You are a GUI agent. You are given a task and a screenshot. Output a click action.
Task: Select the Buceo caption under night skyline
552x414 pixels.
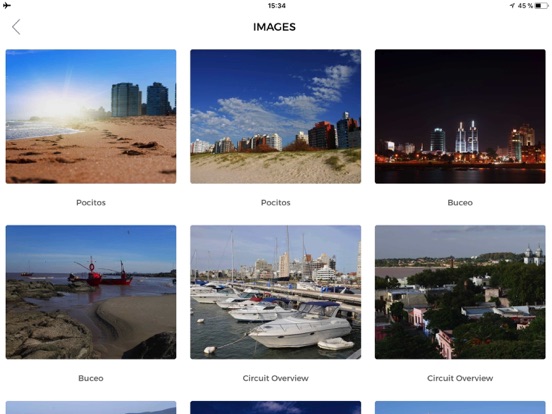460,202
